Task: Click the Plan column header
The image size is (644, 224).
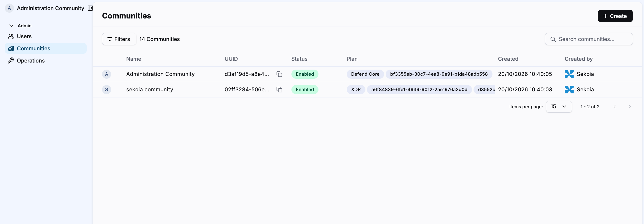Action: pyautogui.click(x=352, y=59)
